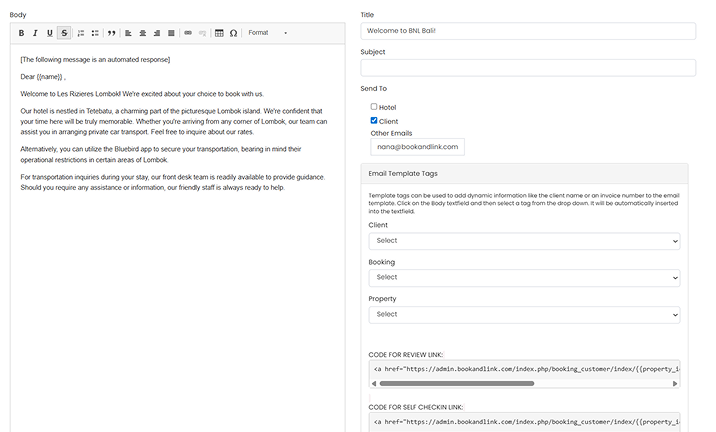Align text right

pos(157,33)
